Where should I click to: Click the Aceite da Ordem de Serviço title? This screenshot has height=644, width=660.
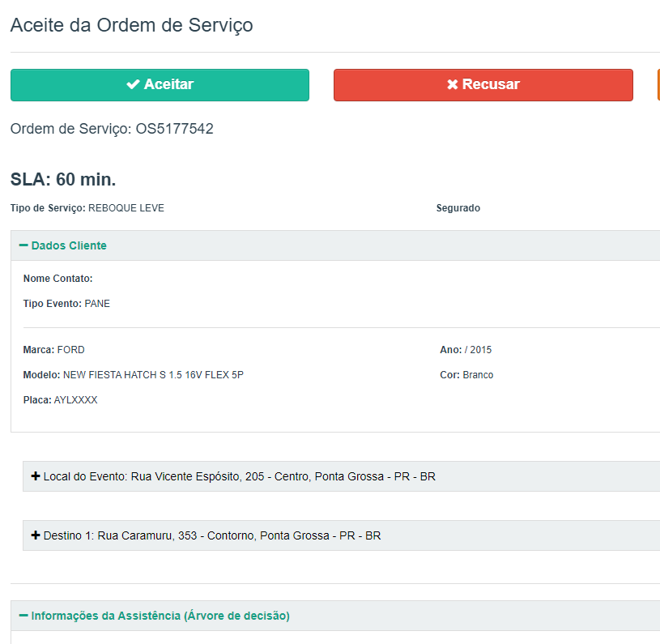coord(131,25)
